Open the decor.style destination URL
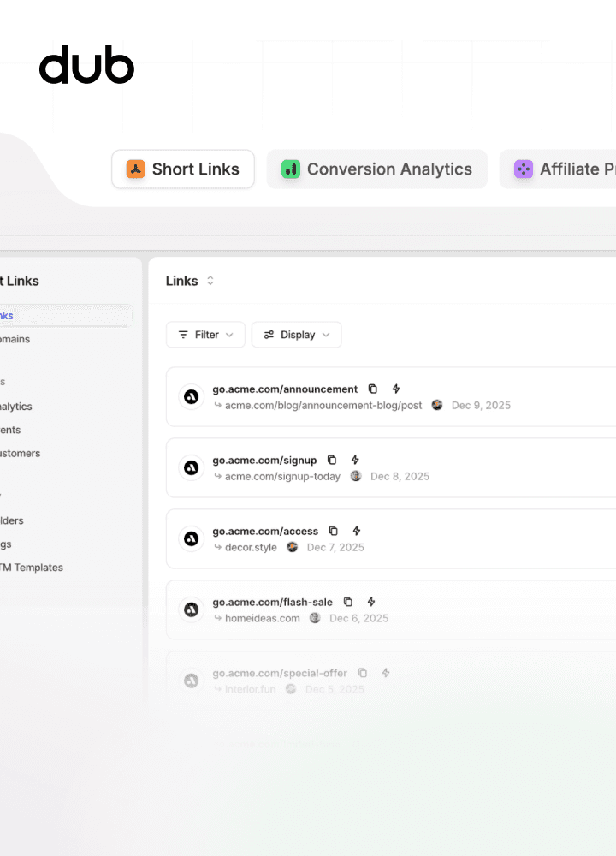 tap(251, 547)
